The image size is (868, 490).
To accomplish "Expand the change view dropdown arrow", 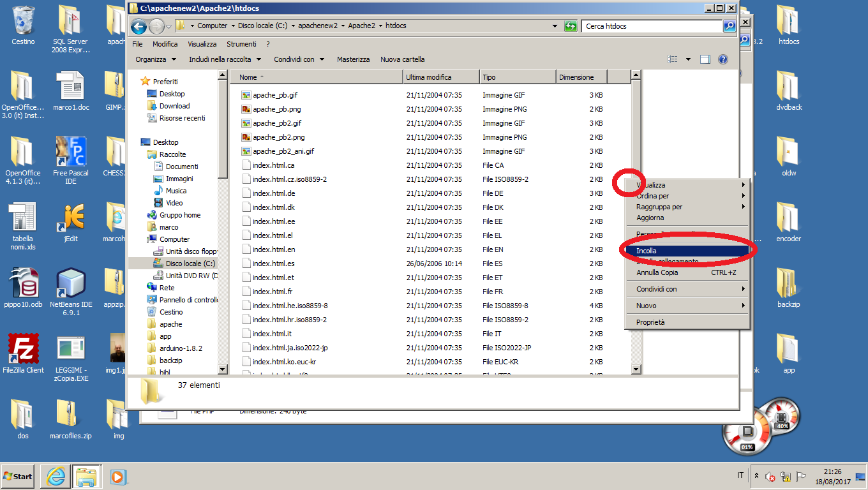I will (688, 59).
